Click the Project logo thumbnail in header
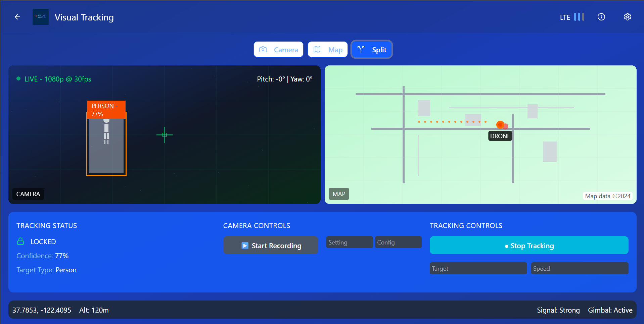The image size is (644, 324). click(x=41, y=17)
